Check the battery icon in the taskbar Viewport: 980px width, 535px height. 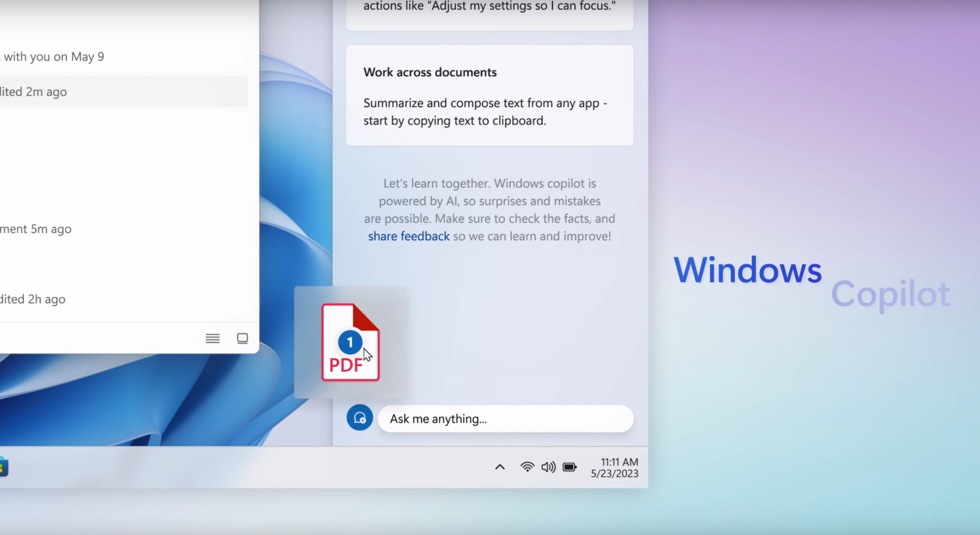(x=570, y=467)
